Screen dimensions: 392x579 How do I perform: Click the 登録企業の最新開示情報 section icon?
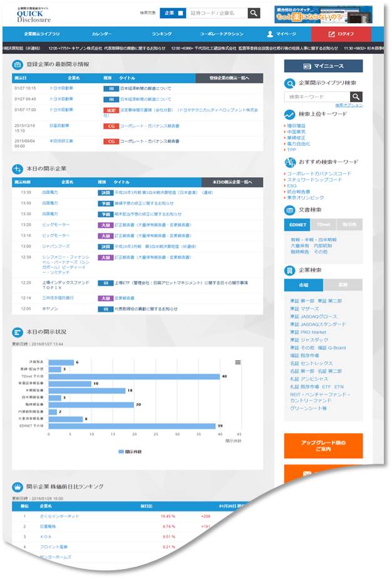[x=18, y=64]
